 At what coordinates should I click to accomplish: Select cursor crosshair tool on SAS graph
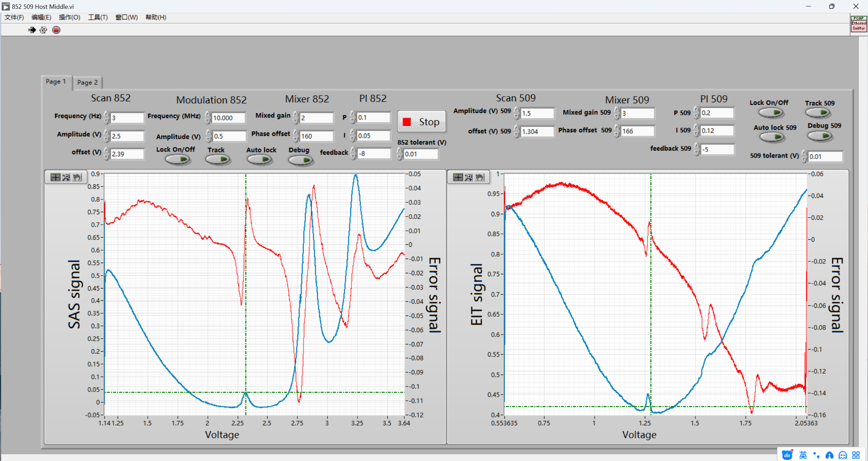(55, 177)
